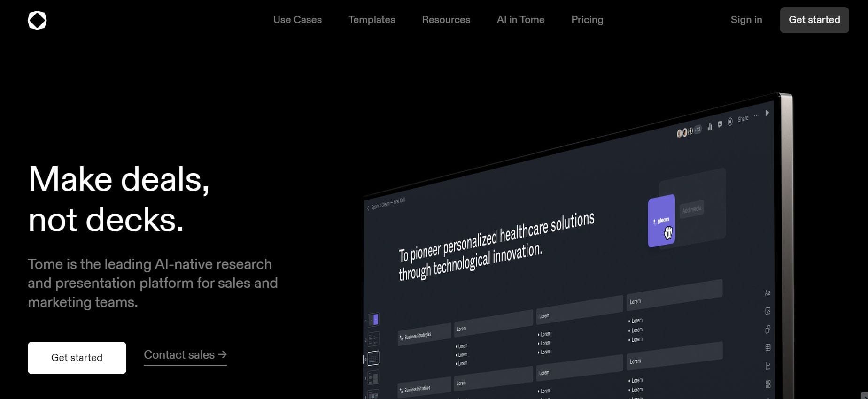Screen dimensions: 868x399
Task: Open the Use Cases menu
Action: 297,20
